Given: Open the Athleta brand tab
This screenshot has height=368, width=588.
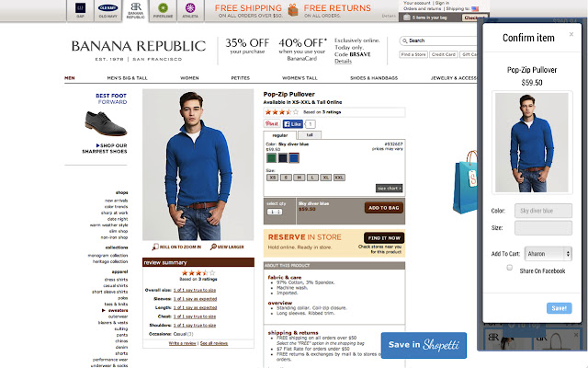Looking at the screenshot, I should [190, 10].
